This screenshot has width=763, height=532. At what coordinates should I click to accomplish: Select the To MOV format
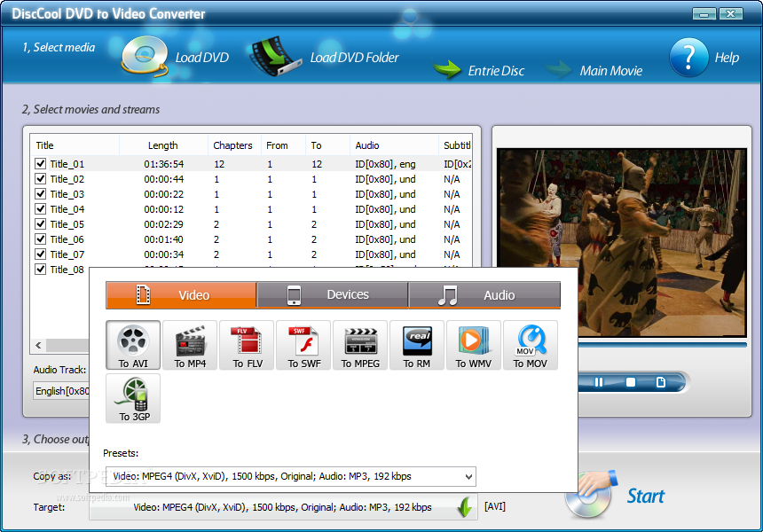pos(531,345)
